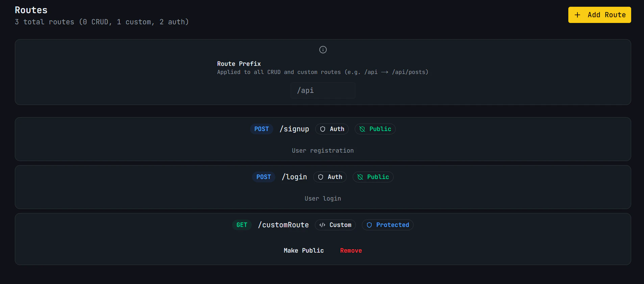Toggle Make Public for /customRoute
Image resolution: width=644 pixels, height=284 pixels.
tap(303, 250)
